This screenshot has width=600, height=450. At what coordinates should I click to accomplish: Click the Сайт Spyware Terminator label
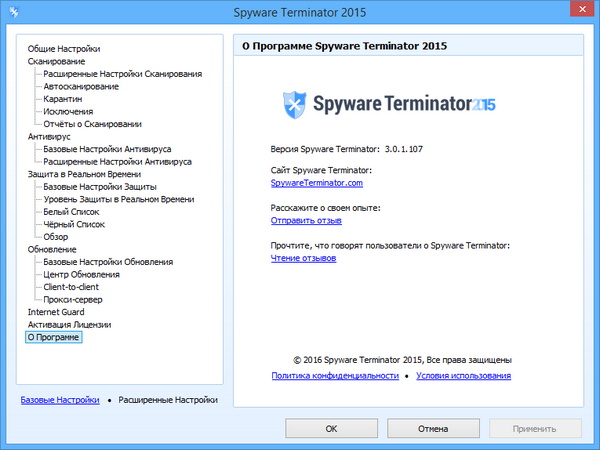point(321,170)
